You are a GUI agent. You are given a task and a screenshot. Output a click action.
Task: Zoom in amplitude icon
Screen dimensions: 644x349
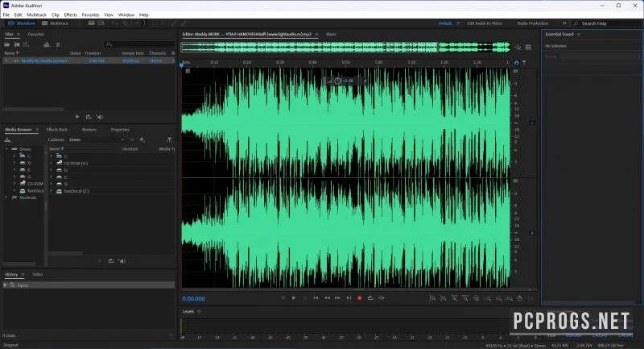(432, 298)
